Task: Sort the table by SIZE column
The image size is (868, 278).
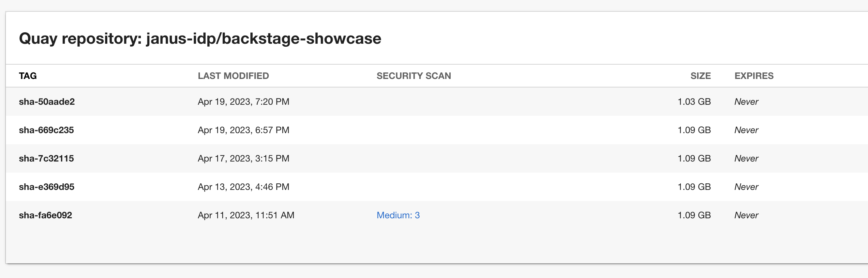Action: coord(700,76)
